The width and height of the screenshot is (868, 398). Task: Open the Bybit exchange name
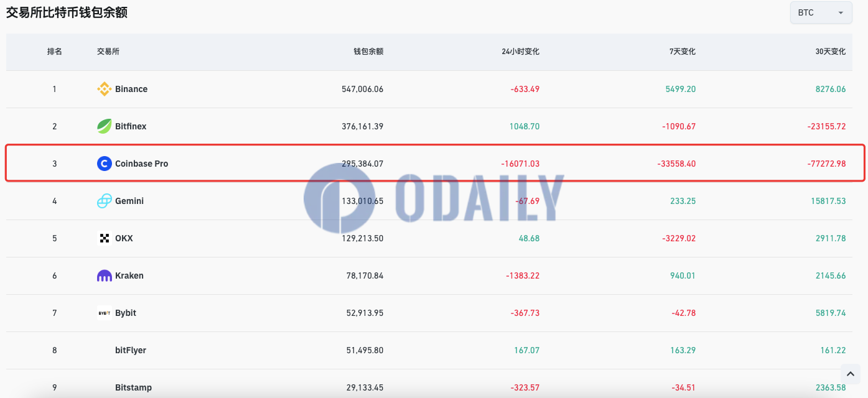(x=126, y=313)
